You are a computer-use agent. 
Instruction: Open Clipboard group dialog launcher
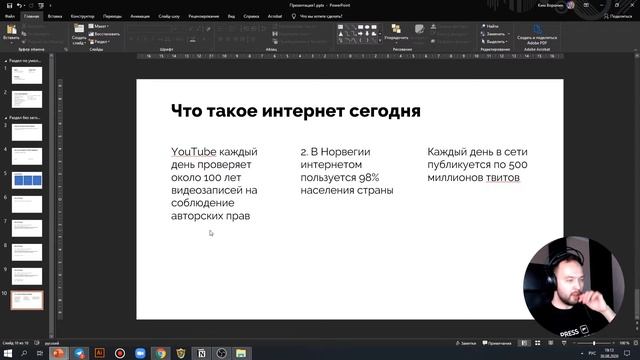tap(66, 49)
